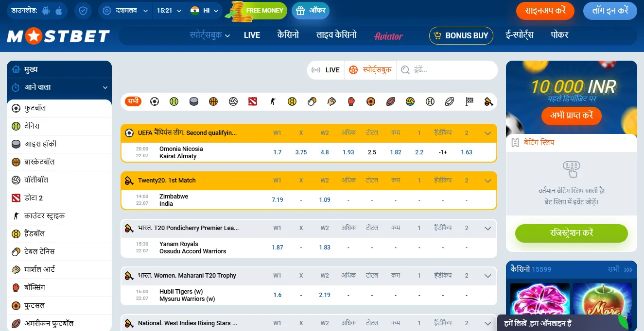Open LIVE tab in main navigation
Image resolution: width=644 pixels, height=331 pixels.
[x=252, y=35]
